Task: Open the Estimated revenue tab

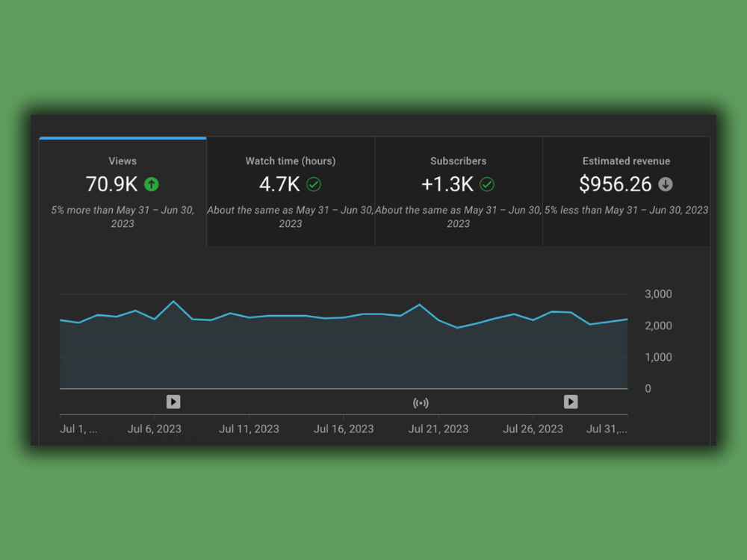Action: [627, 191]
